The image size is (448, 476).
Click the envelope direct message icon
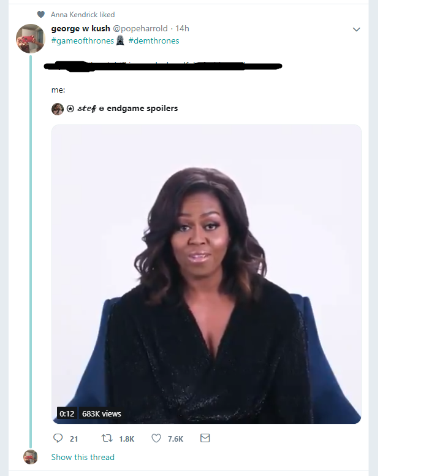click(x=205, y=439)
